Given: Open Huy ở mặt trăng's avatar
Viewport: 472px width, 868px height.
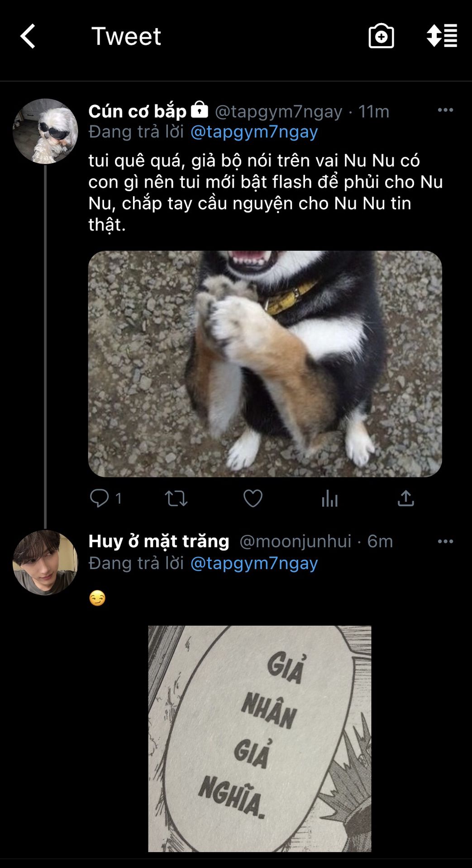Looking at the screenshot, I should click(x=45, y=562).
